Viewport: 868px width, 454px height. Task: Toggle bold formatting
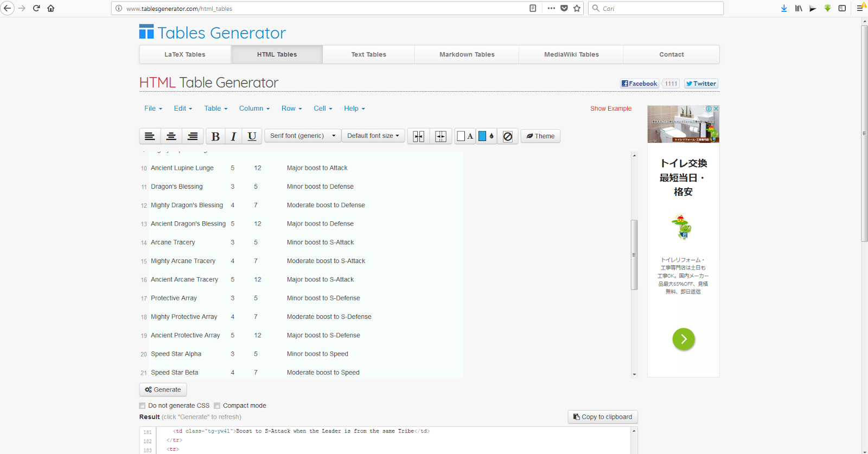[x=215, y=136]
